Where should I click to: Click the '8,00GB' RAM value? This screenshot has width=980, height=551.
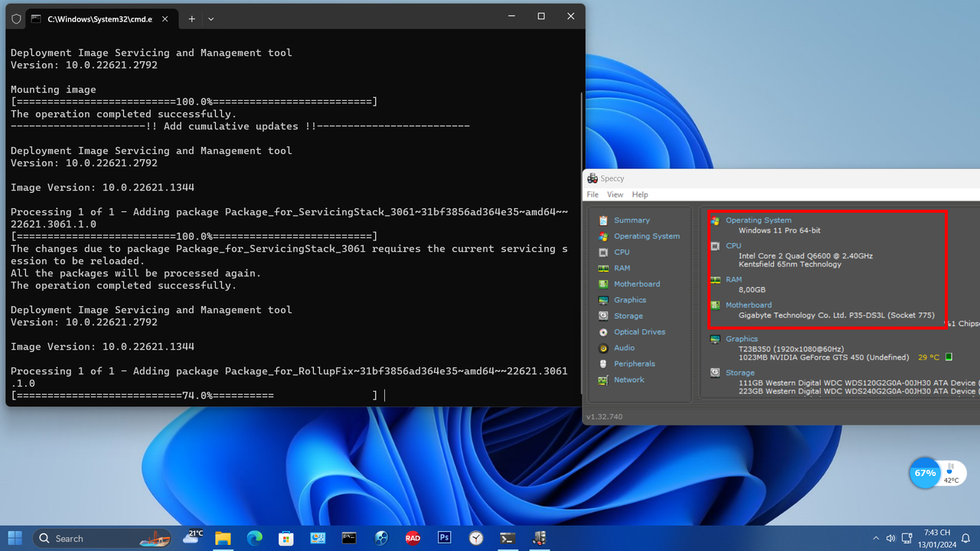pyautogui.click(x=752, y=290)
